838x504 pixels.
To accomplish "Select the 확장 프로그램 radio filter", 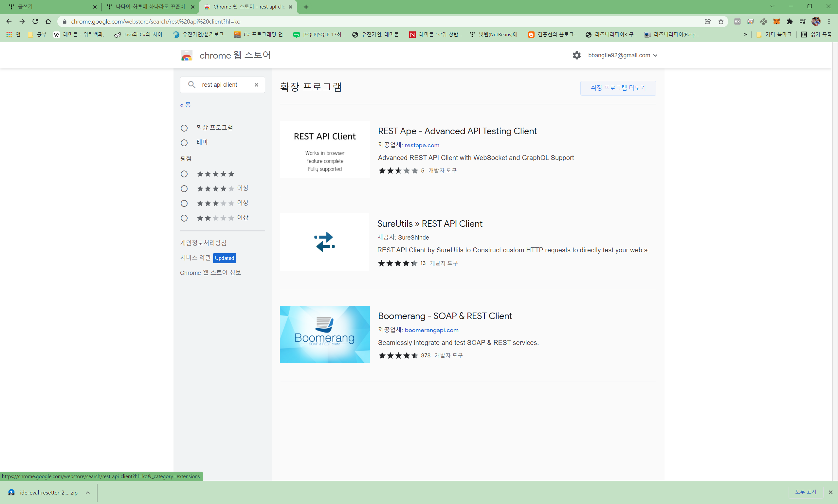I will pyautogui.click(x=184, y=128).
